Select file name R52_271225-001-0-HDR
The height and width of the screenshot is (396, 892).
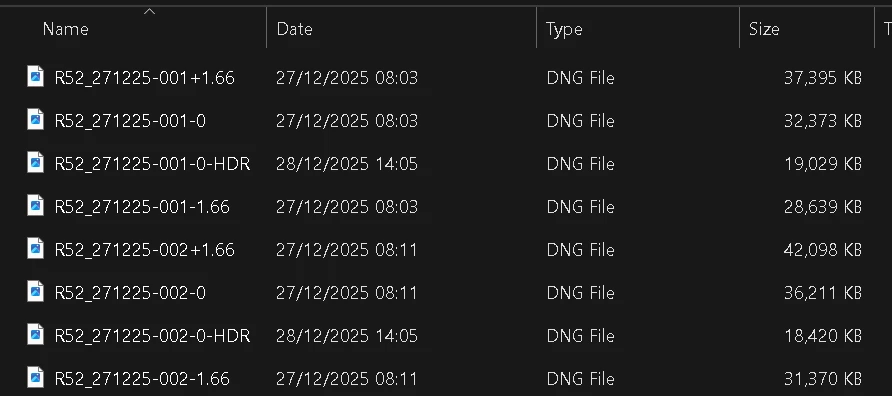tap(152, 164)
